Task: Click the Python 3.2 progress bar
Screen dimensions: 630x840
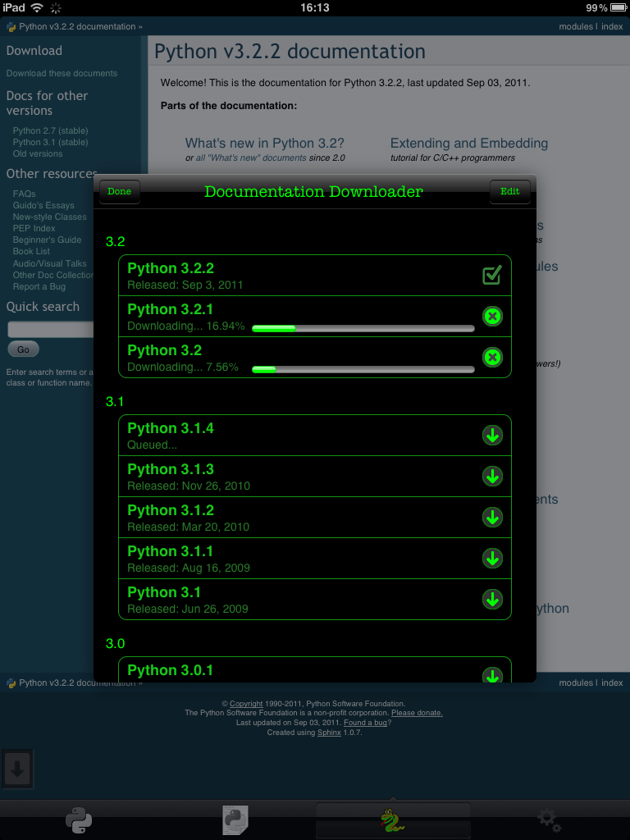Action: click(x=363, y=369)
